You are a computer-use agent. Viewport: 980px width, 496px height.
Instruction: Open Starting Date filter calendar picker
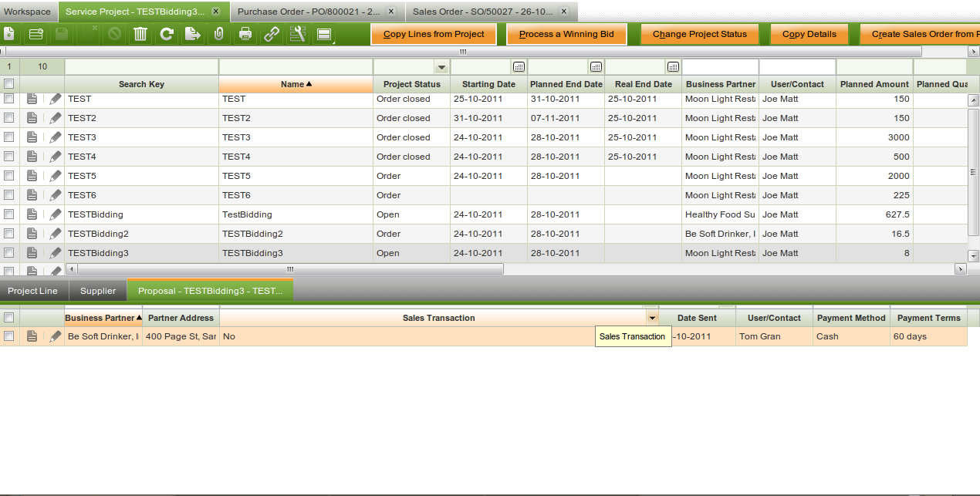click(x=519, y=67)
